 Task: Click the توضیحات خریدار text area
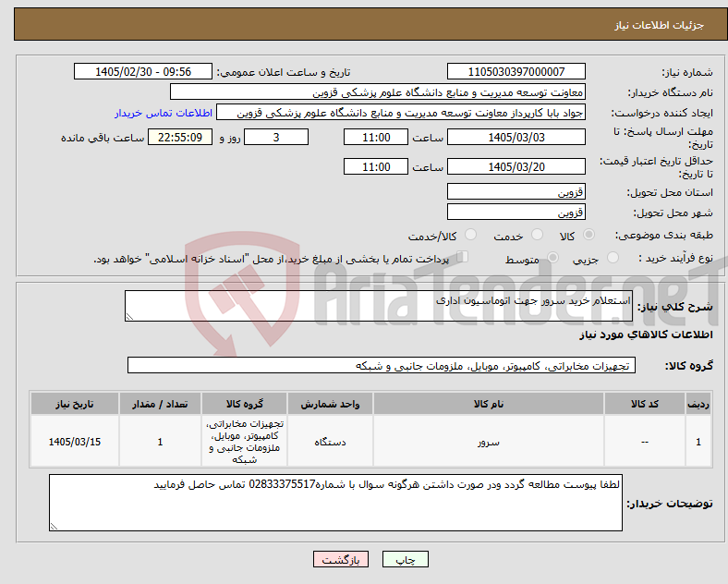tap(335, 503)
